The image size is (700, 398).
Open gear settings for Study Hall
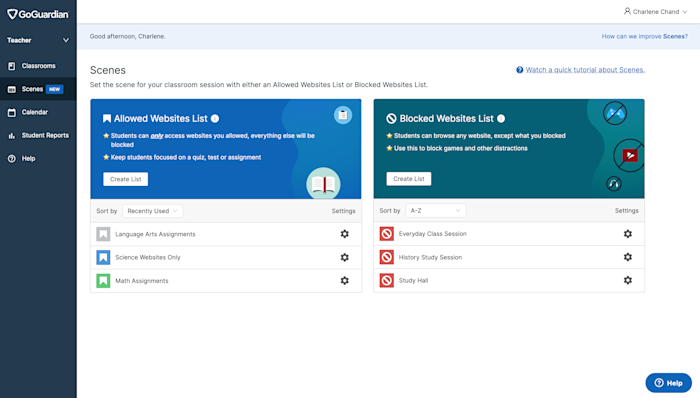(628, 280)
